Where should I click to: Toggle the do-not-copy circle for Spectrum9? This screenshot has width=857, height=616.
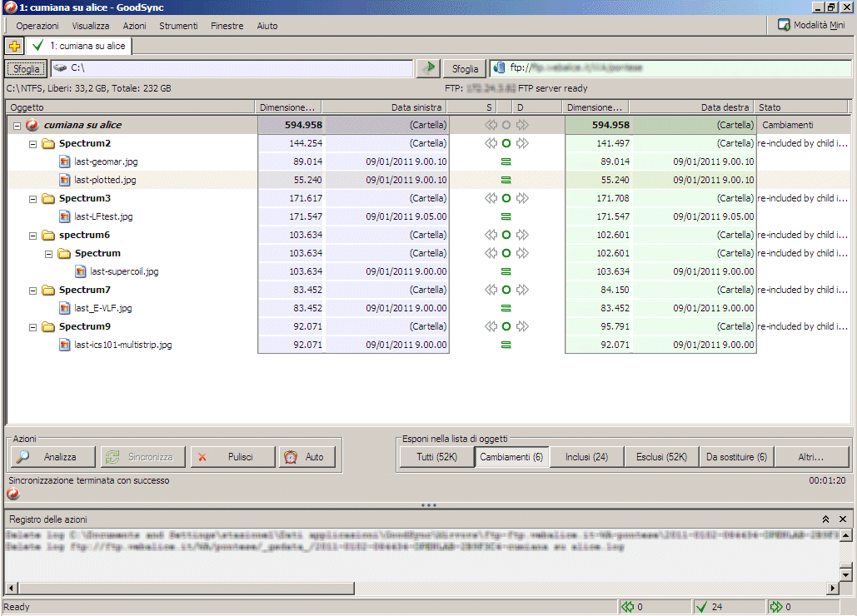point(506,326)
